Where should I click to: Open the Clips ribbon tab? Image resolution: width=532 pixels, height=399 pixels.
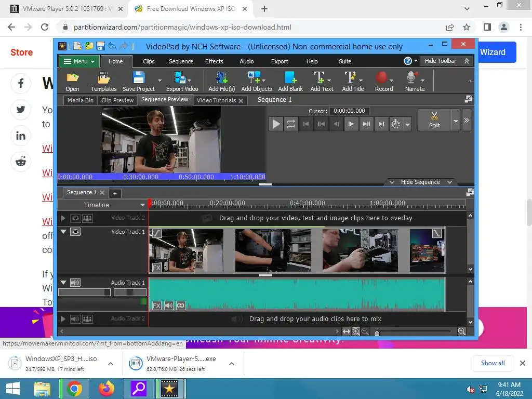[149, 61]
